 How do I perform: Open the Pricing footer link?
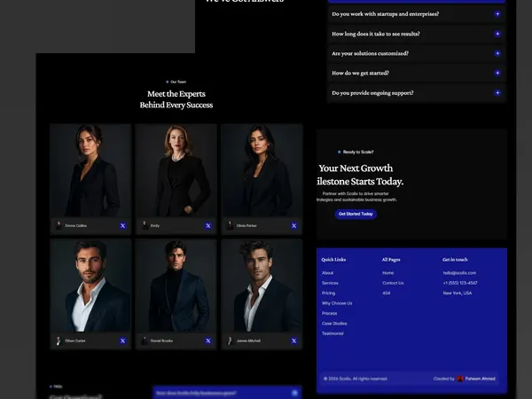click(328, 293)
